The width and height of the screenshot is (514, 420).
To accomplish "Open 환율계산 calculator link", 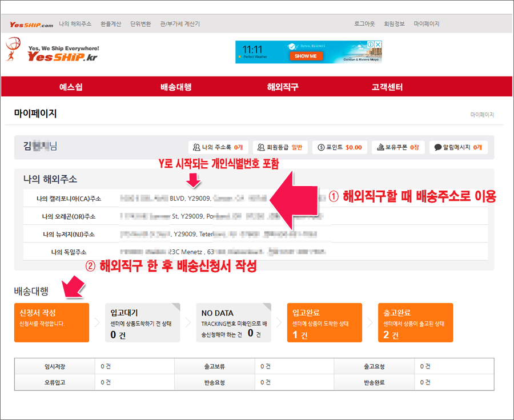I will point(111,24).
